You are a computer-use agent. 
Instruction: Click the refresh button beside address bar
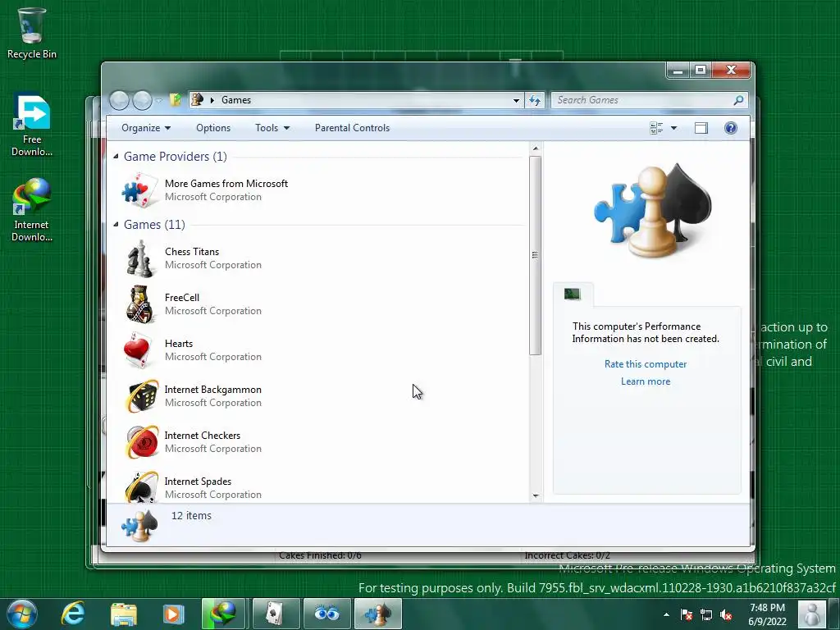click(535, 100)
